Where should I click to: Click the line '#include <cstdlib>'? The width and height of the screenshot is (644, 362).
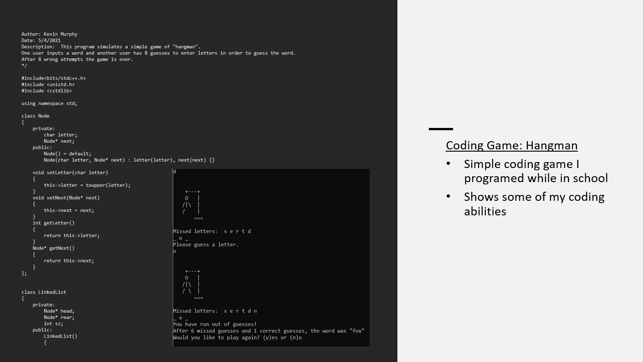point(46,91)
